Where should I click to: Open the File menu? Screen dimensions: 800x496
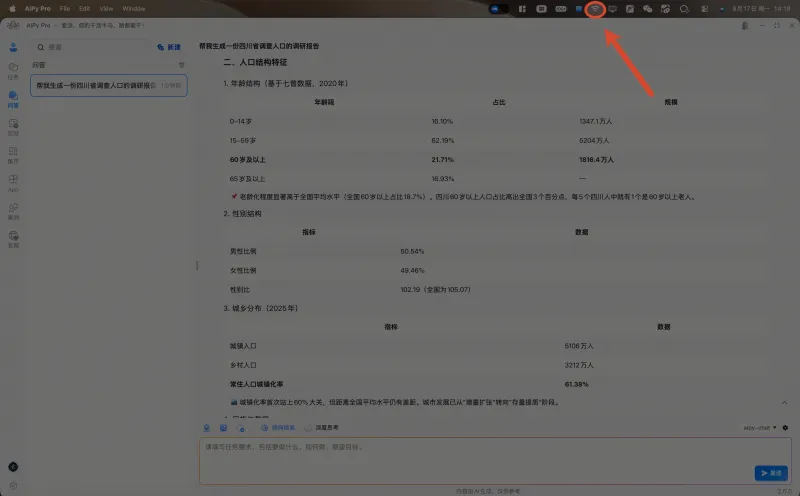[65, 9]
